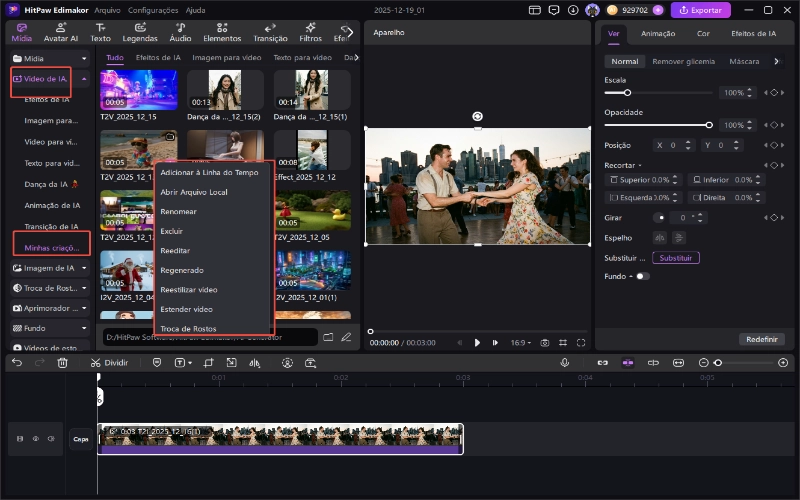Collapse the Vídeo de IA section
Viewport: 800px width, 500px height.
pyautogui.click(x=84, y=78)
